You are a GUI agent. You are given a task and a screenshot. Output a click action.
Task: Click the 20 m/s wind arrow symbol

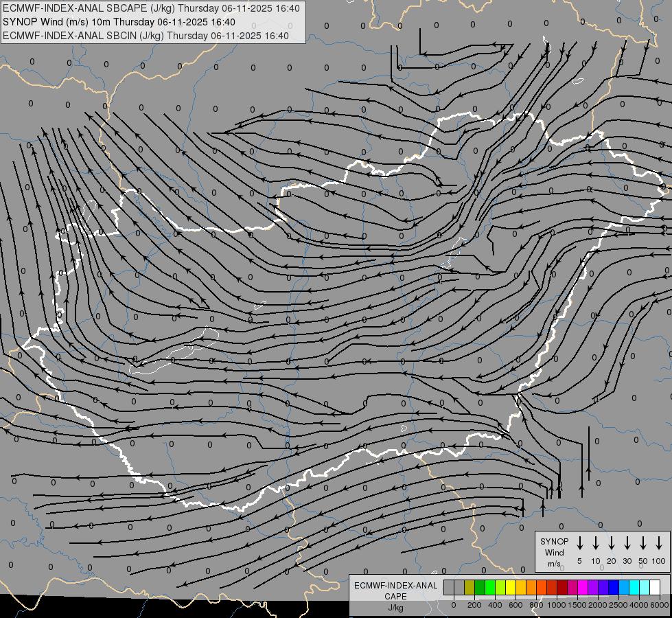point(612,543)
